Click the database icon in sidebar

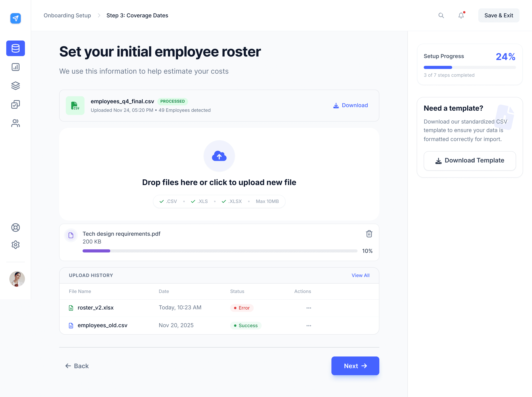[15, 48]
